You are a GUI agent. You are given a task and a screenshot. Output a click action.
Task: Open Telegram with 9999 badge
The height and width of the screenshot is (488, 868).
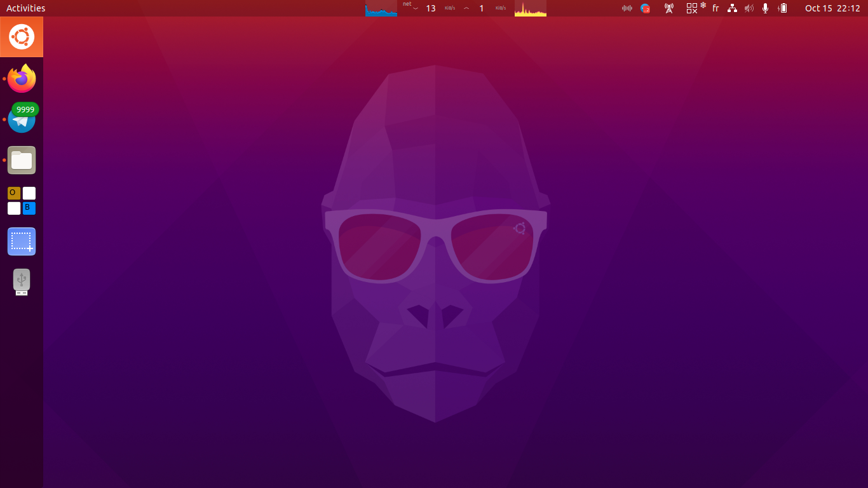point(22,119)
